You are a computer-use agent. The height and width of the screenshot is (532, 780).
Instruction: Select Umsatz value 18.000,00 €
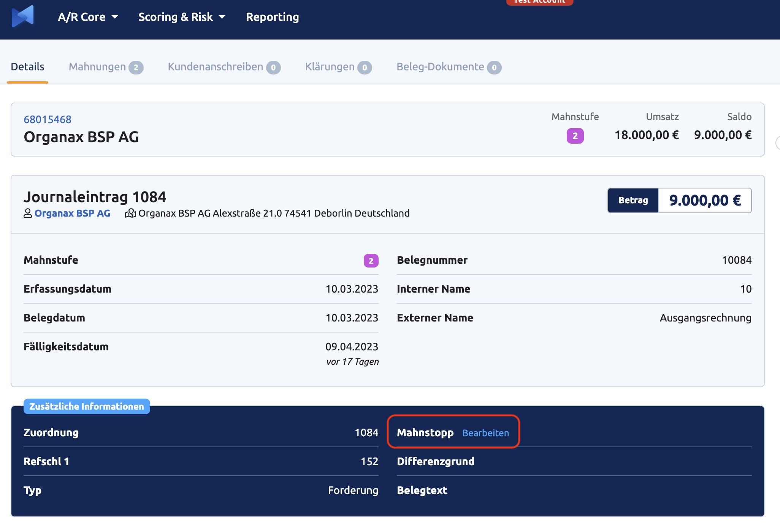(x=647, y=135)
